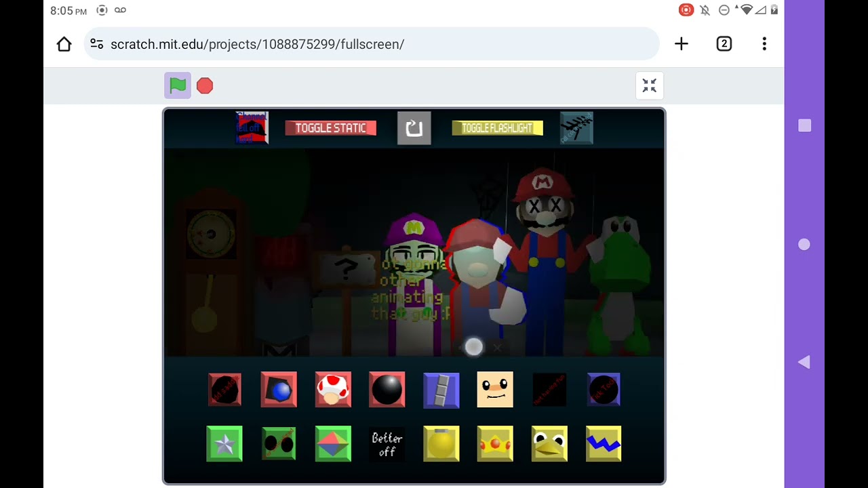This screenshot has height=488, width=868.
Task: Click the gray reset arrow button
Action: [x=414, y=128]
